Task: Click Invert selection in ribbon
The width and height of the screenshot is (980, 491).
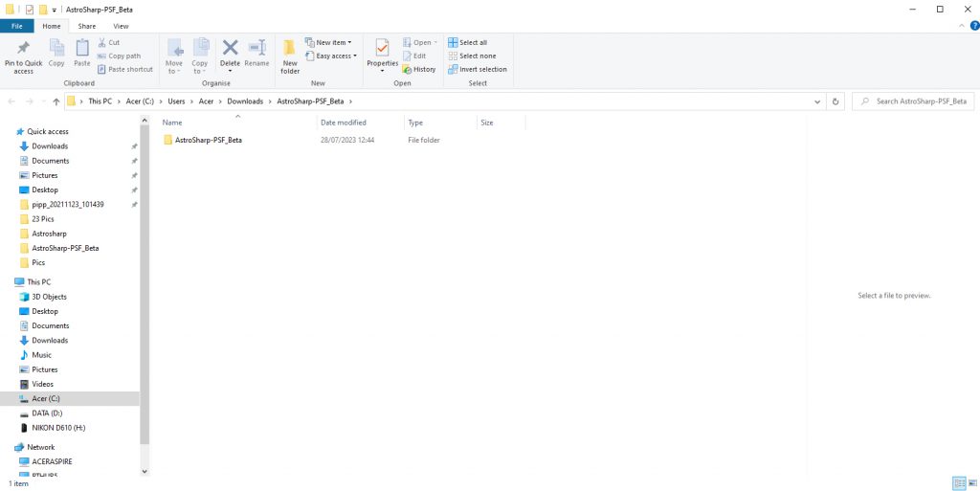Action: pos(478,69)
